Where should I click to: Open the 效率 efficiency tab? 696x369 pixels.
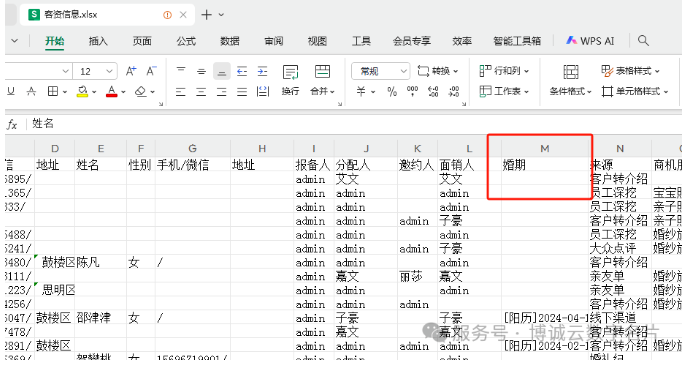click(462, 41)
